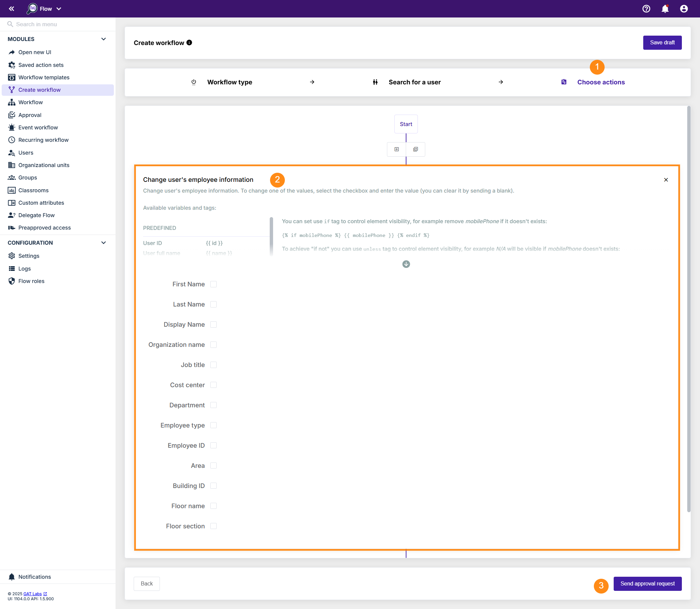This screenshot has height=609, width=700.
Task: Tick the Department checkbox
Action: coord(213,405)
